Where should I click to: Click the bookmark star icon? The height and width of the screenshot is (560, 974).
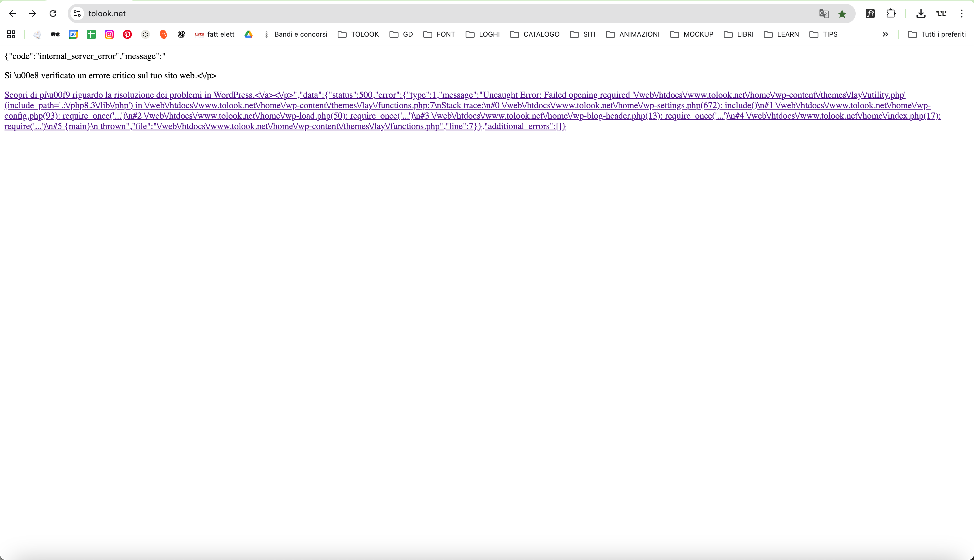tap(842, 14)
